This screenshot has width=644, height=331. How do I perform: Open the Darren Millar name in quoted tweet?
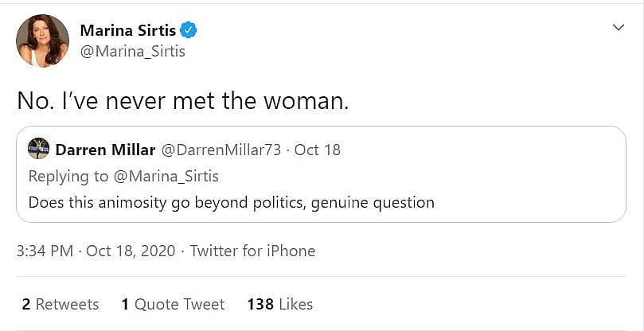click(105, 150)
